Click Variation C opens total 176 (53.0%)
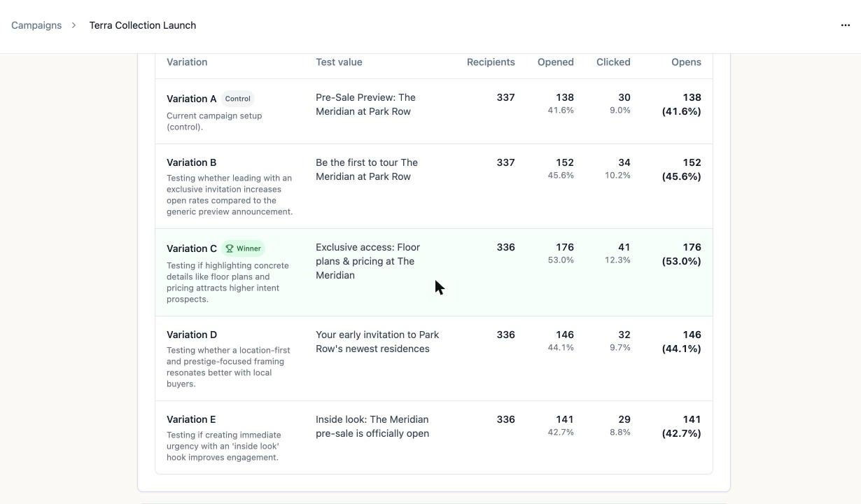 click(x=682, y=254)
